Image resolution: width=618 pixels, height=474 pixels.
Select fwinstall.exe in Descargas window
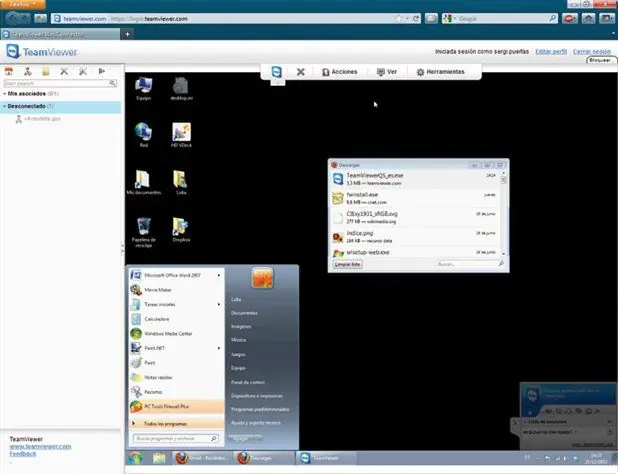[x=415, y=198]
